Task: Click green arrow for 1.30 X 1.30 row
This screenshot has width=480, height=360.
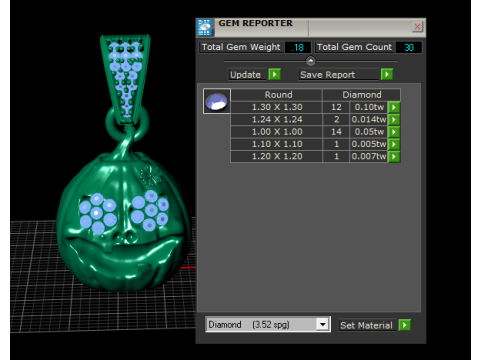Action: (394, 107)
